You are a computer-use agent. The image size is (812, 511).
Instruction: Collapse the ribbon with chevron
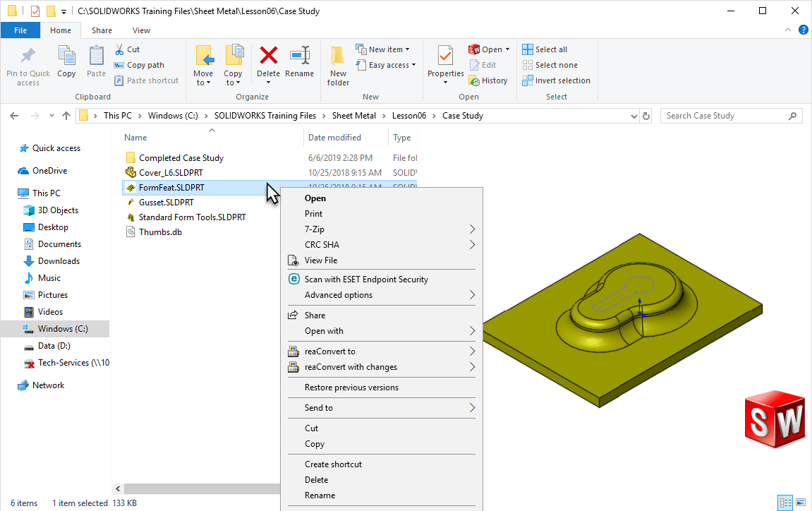coord(788,30)
